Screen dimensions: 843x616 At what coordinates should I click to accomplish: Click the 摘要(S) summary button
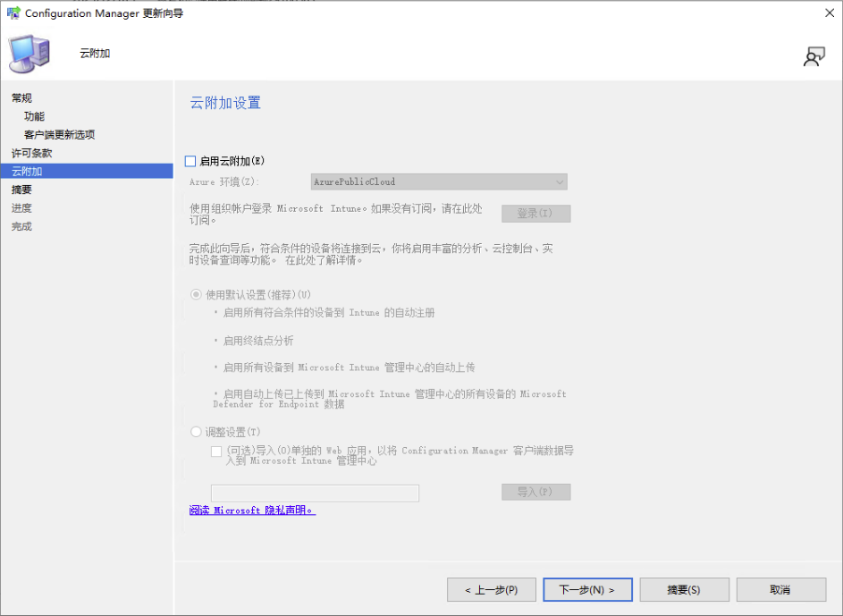tap(685, 590)
